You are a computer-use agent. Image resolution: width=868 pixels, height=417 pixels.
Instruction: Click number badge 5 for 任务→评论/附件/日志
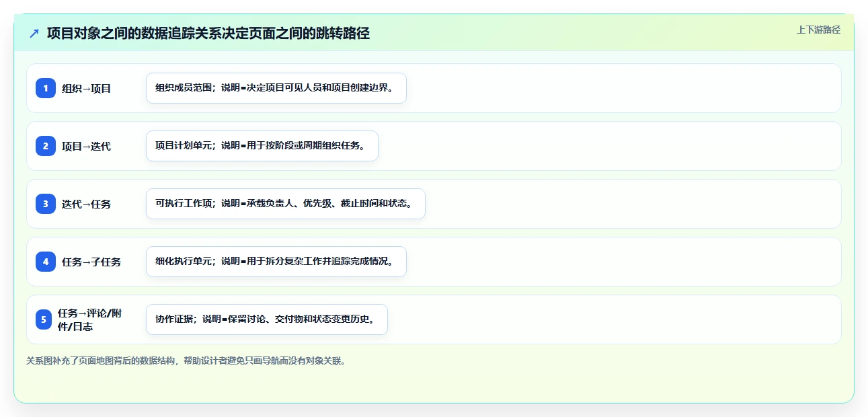tap(44, 319)
